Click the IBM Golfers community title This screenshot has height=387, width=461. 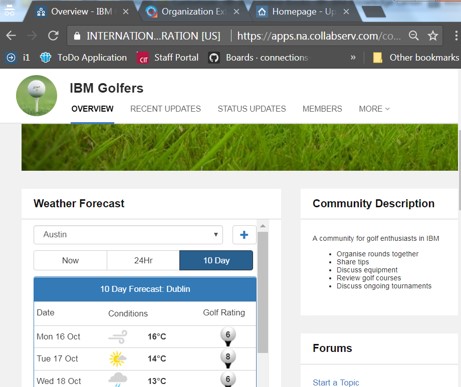point(106,88)
